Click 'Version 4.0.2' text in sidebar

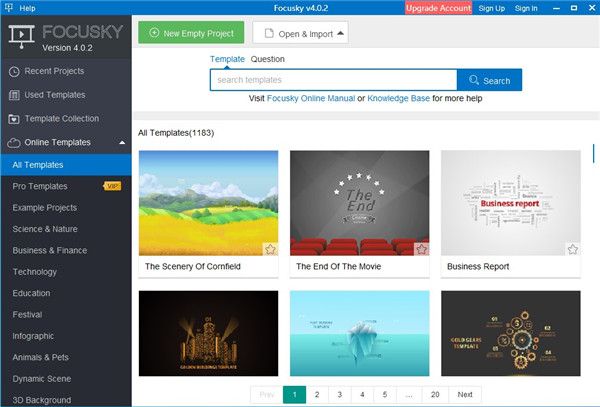click(x=67, y=48)
